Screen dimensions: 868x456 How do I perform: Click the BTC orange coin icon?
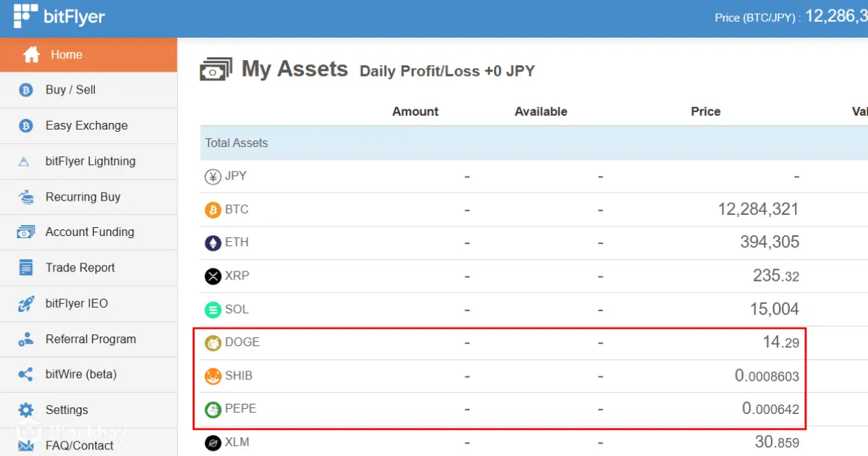(x=213, y=210)
